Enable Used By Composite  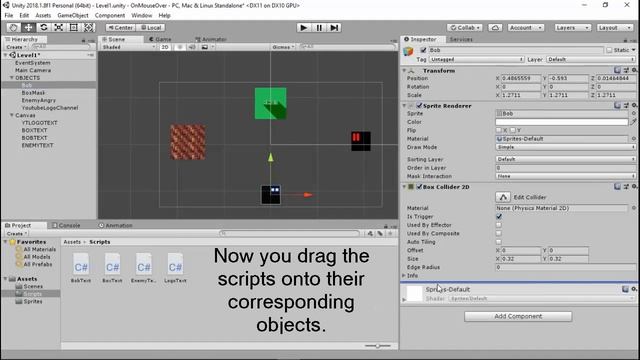499,233
